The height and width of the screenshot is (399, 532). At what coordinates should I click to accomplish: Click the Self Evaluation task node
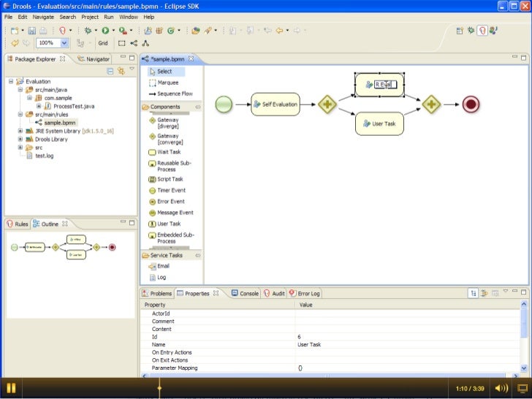click(x=275, y=104)
